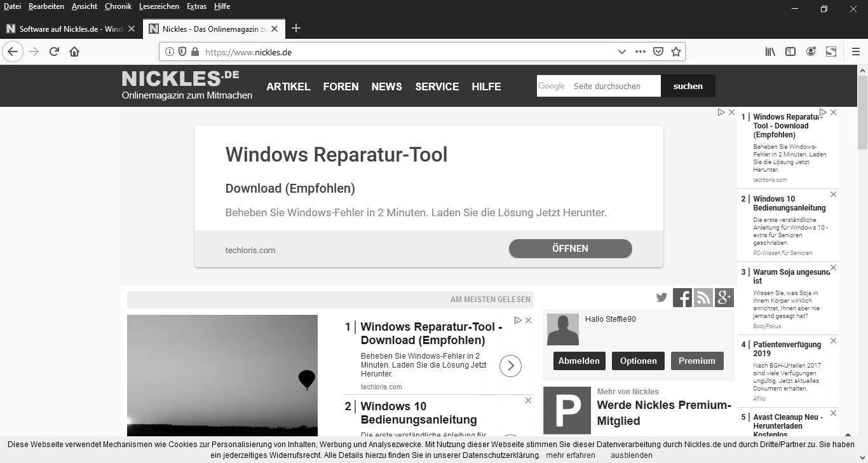Screen dimensions: 868x463
Task: Open Nickles Facebook page icon
Action: tap(682, 298)
